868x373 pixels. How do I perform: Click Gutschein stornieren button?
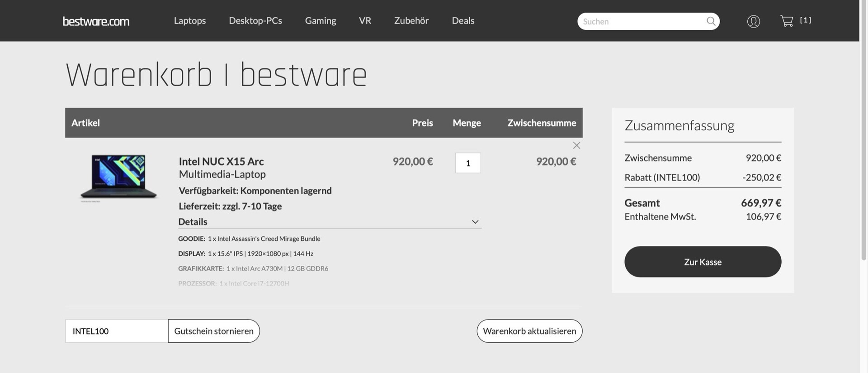(x=214, y=331)
